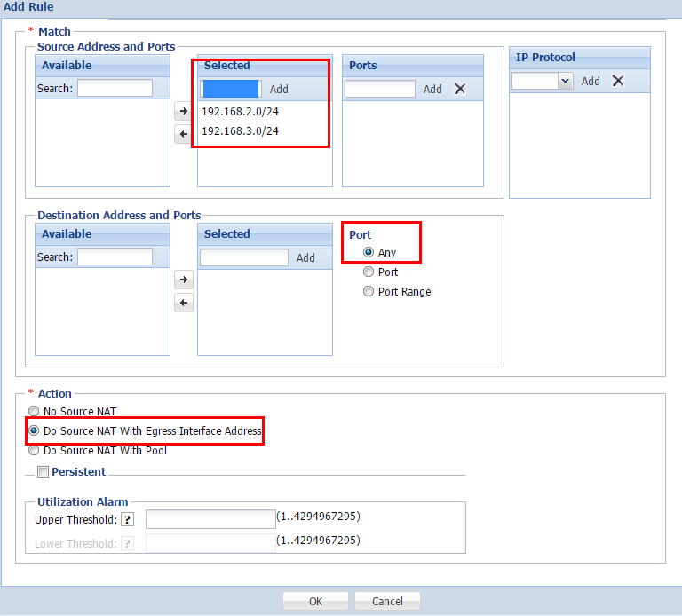The image size is (682, 616).
Task: Focus the Upper Threshold input
Action: pyautogui.click(x=210, y=519)
